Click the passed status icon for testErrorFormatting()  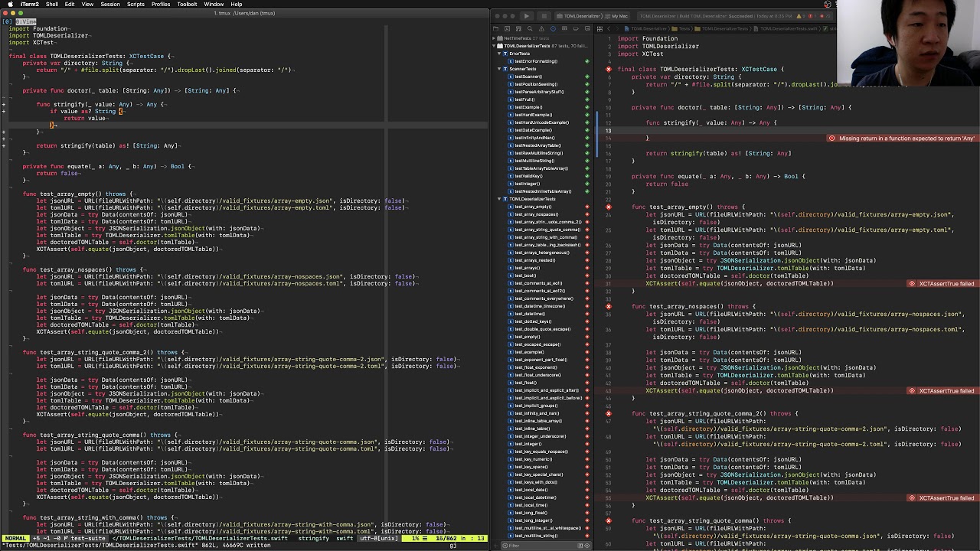pyautogui.click(x=587, y=61)
